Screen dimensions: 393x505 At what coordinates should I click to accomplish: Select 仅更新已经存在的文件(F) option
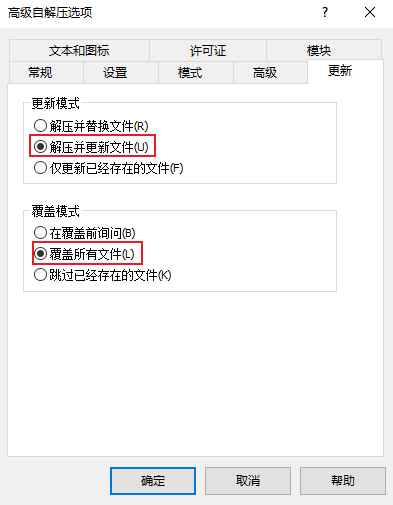(x=109, y=168)
